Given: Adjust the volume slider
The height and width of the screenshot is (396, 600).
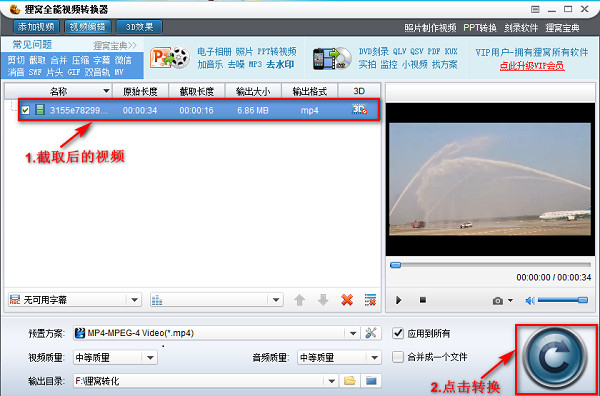Looking at the screenshot, I should click(x=562, y=300).
